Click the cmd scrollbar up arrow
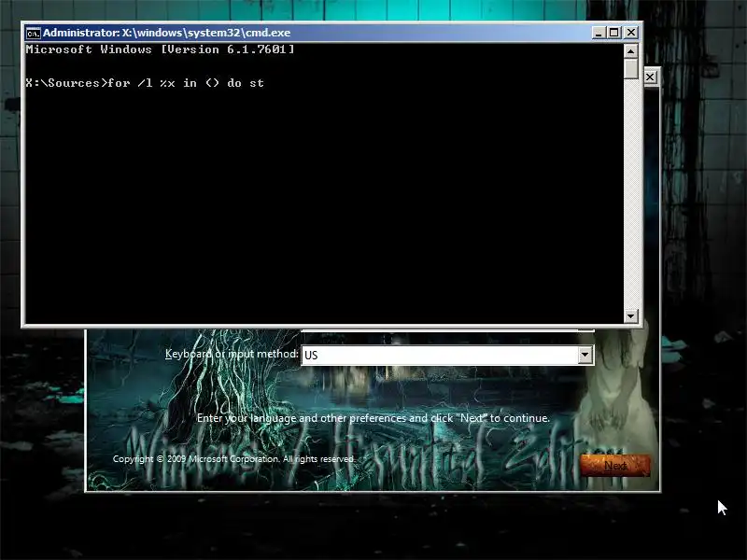 point(631,51)
